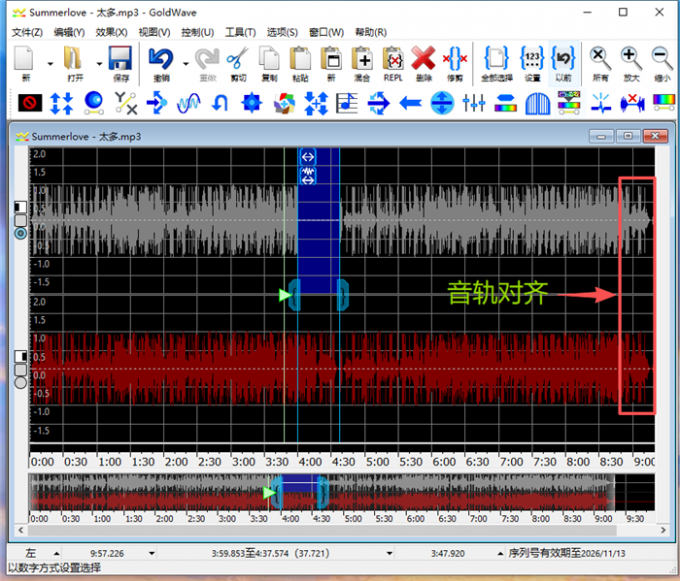
Task: Open the dropdown arrow beside the 新 (New) button
Action: tap(48, 64)
